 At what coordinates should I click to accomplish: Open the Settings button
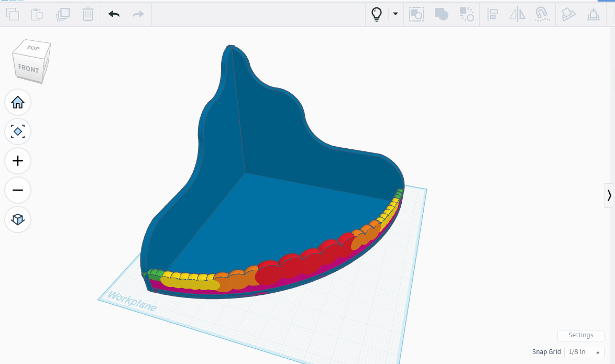(x=580, y=335)
